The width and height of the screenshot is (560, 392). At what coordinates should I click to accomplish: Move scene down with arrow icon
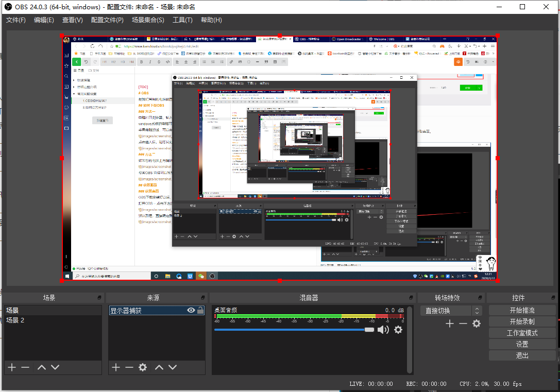[55, 367]
